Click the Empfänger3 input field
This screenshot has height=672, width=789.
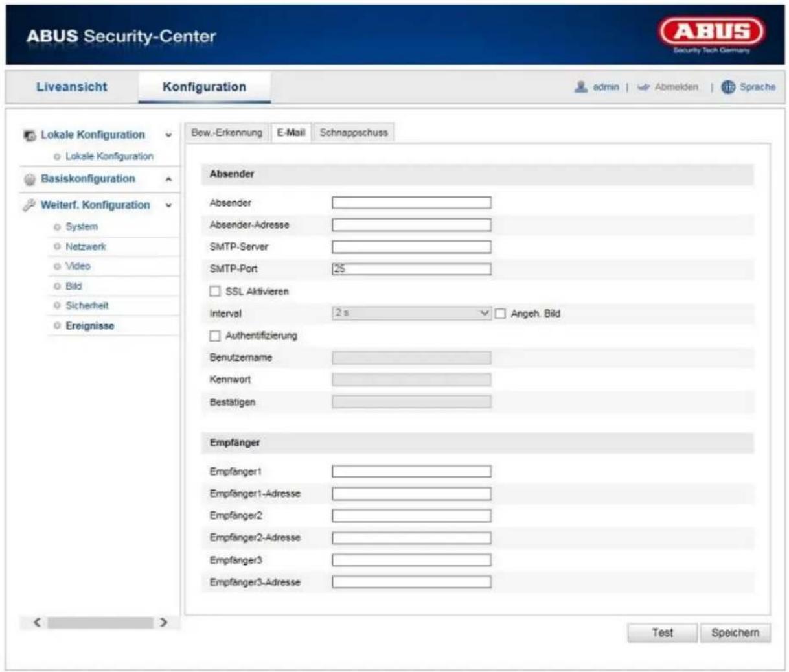click(411, 560)
